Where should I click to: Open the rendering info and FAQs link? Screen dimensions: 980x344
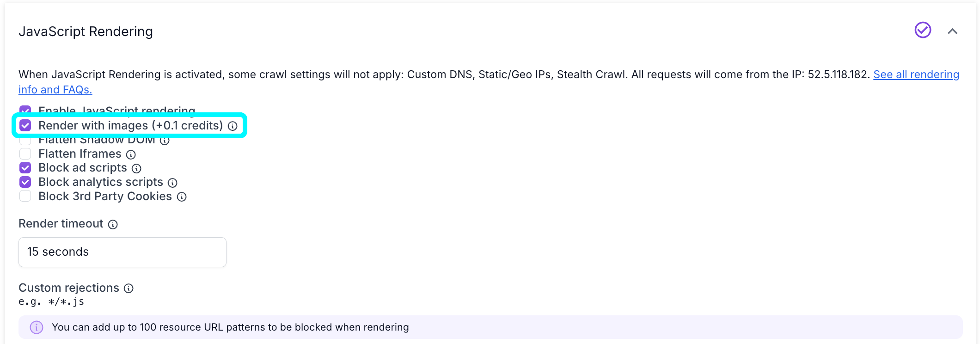click(915, 74)
